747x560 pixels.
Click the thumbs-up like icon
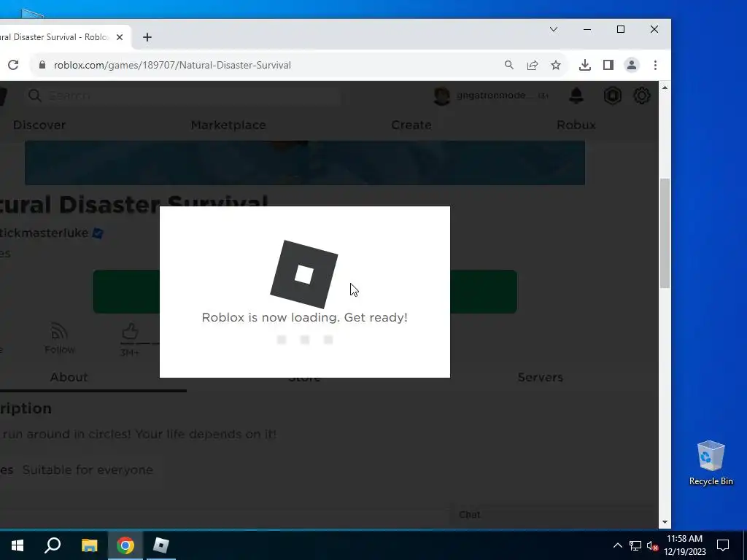(x=130, y=331)
